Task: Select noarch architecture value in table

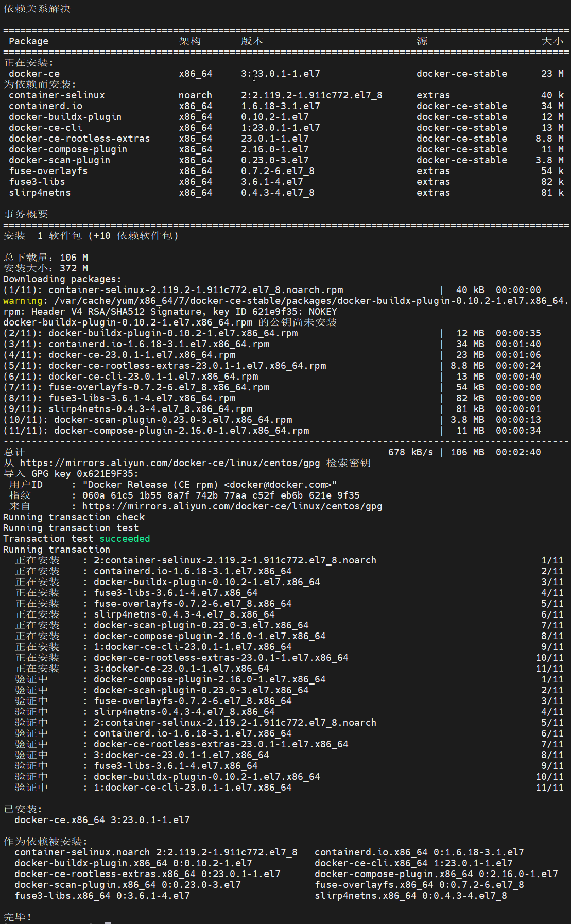Action: coord(196,95)
